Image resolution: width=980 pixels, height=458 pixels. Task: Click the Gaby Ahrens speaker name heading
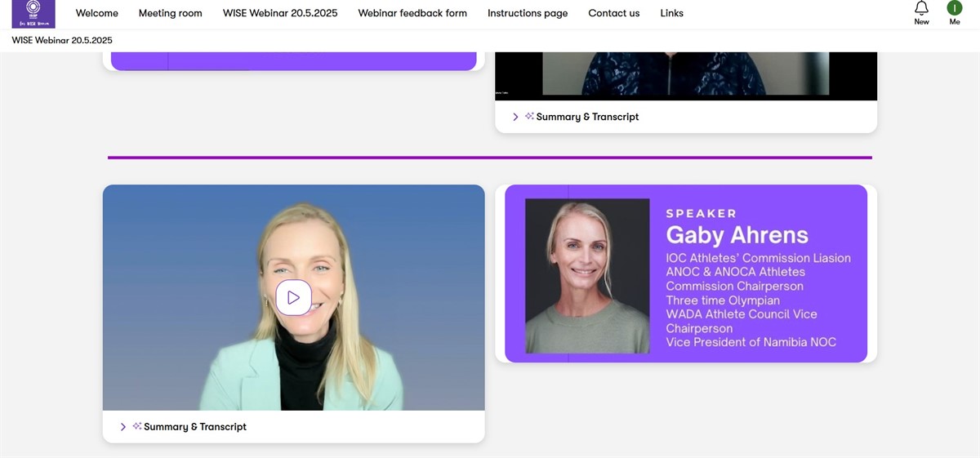(x=737, y=235)
